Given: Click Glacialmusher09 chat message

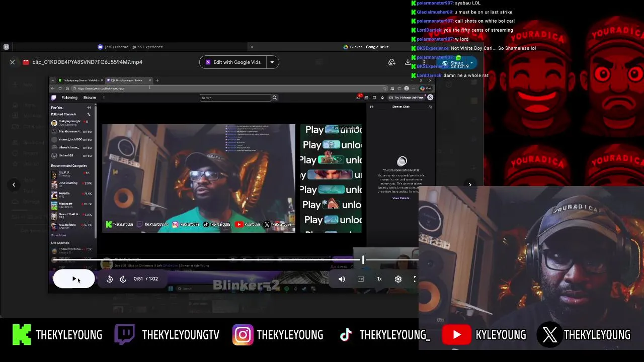Looking at the screenshot, I should coord(461,12).
